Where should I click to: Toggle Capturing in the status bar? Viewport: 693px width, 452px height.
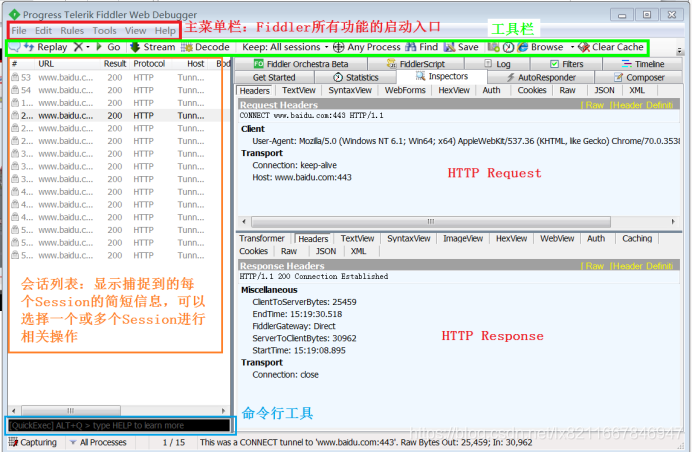point(33,442)
